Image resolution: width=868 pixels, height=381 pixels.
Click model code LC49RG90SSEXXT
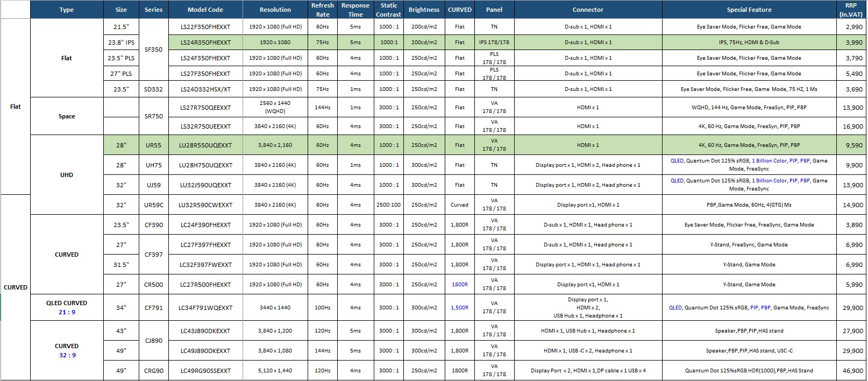coord(205,371)
